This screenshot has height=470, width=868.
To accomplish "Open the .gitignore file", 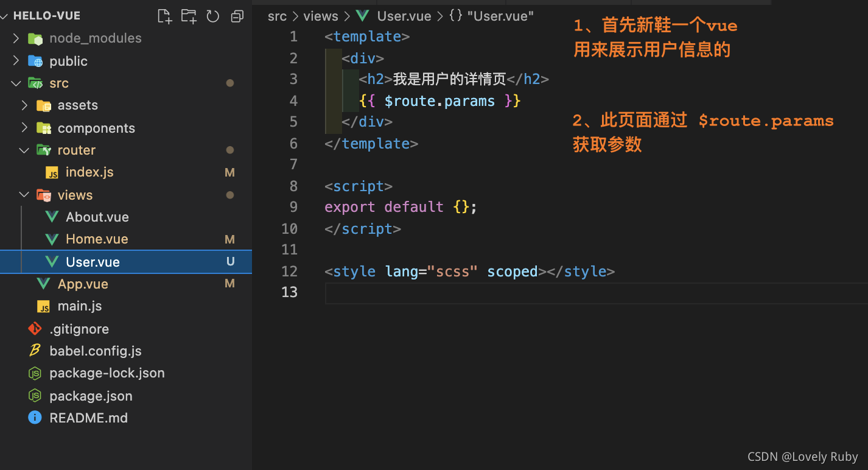I will point(79,329).
